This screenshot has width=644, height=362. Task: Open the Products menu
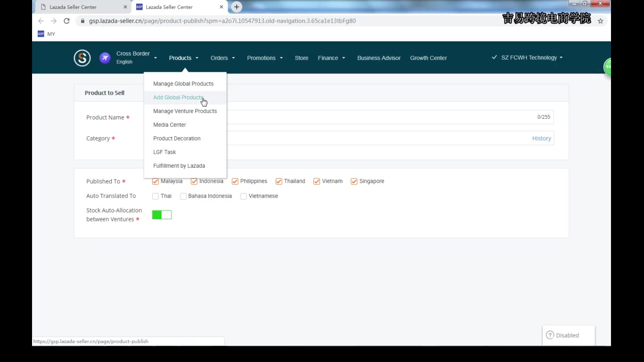184,58
